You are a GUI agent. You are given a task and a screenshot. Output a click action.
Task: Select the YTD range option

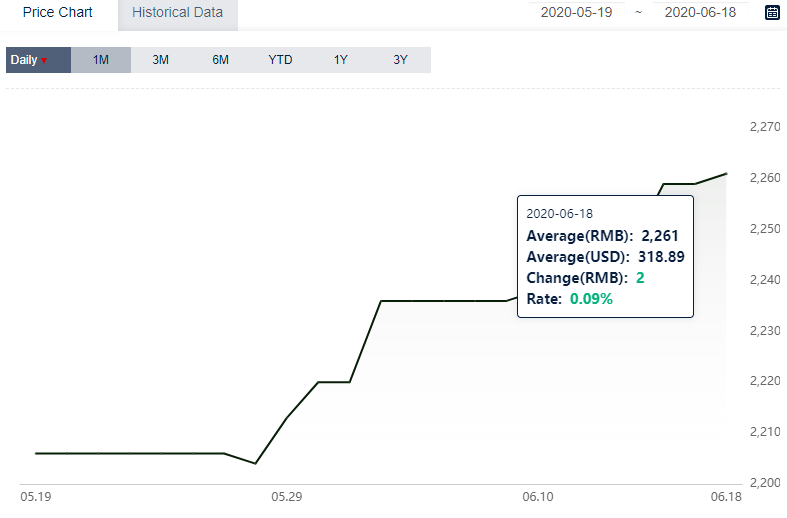coord(280,60)
